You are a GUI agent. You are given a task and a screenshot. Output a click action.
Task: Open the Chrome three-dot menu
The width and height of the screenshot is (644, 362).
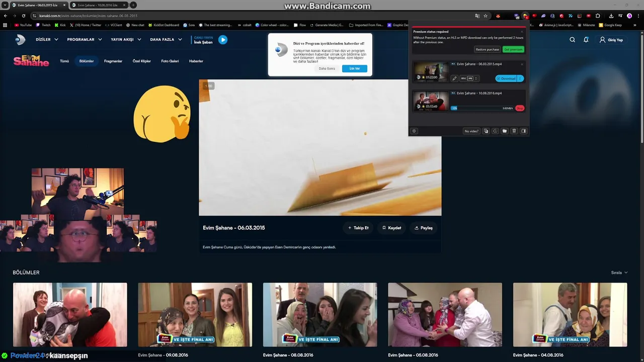tap(638, 16)
